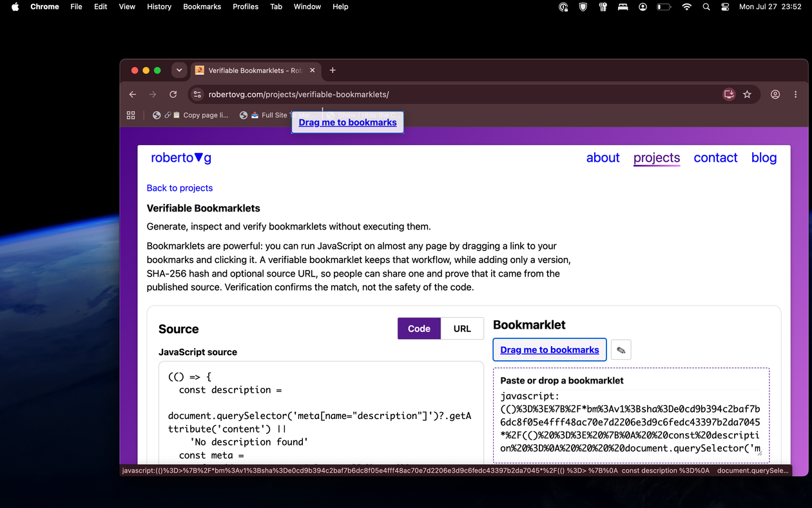Image resolution: width=812 pixels, height=508 pixels.
Task: Open Spotlight search
Action: (706, 6)
